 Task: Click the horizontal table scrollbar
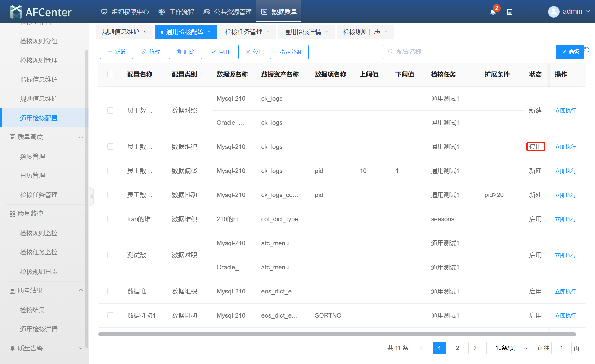(337, 334)
